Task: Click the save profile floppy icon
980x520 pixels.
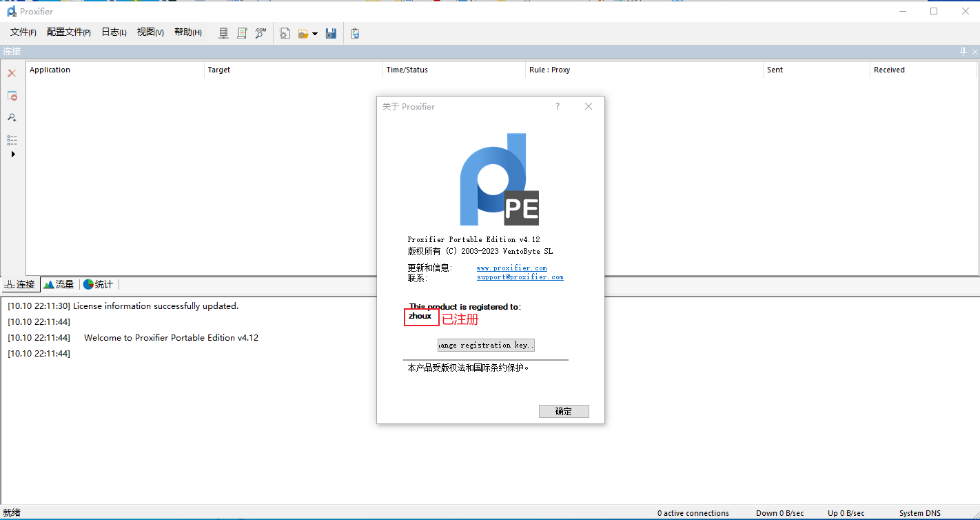Action: coord(331,33)
